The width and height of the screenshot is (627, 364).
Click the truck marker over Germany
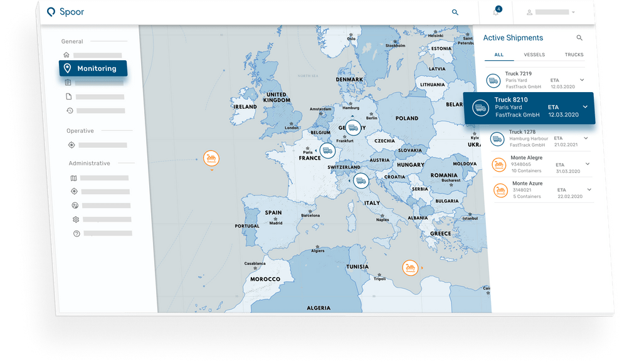click(353, 128)
